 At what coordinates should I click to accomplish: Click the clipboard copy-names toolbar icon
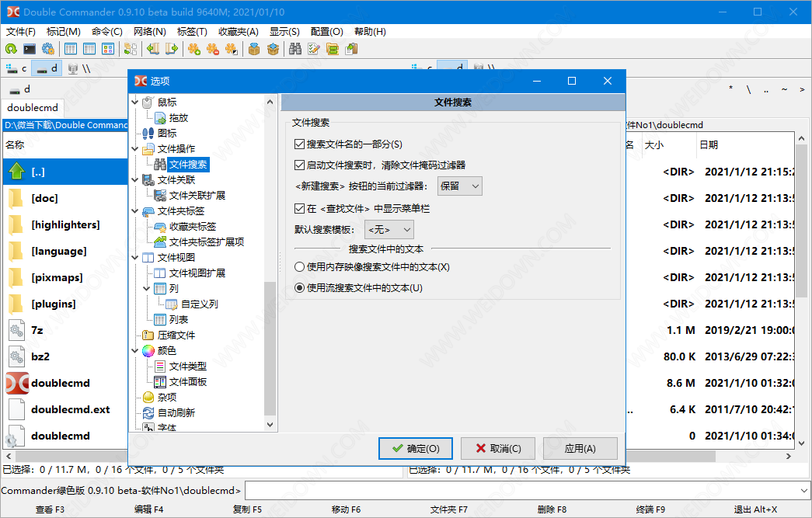[x=352, y=49]
